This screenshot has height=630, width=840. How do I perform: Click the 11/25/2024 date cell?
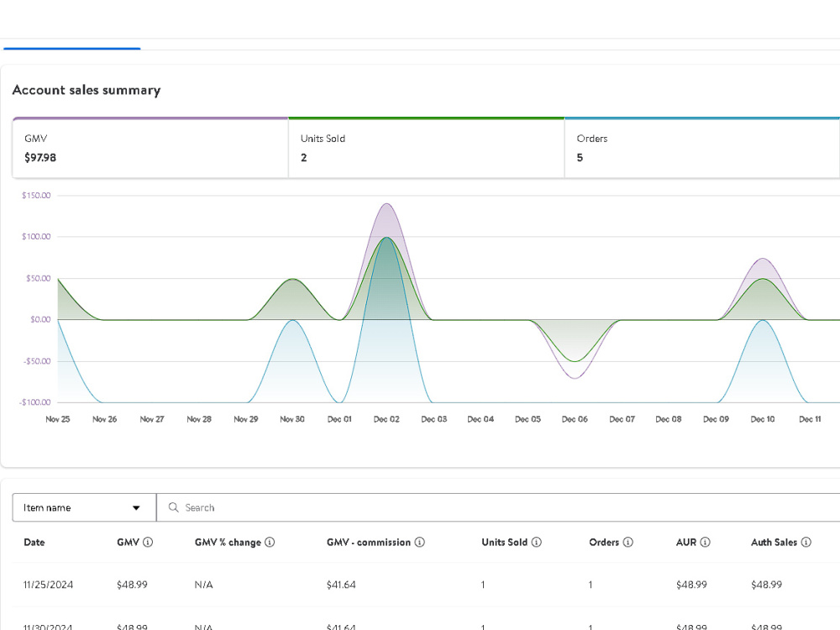click(x=48, y=585)
